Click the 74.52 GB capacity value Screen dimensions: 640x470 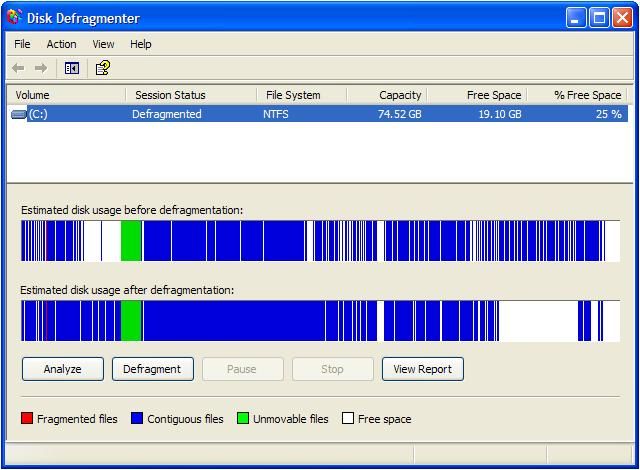tap(400, 114)
